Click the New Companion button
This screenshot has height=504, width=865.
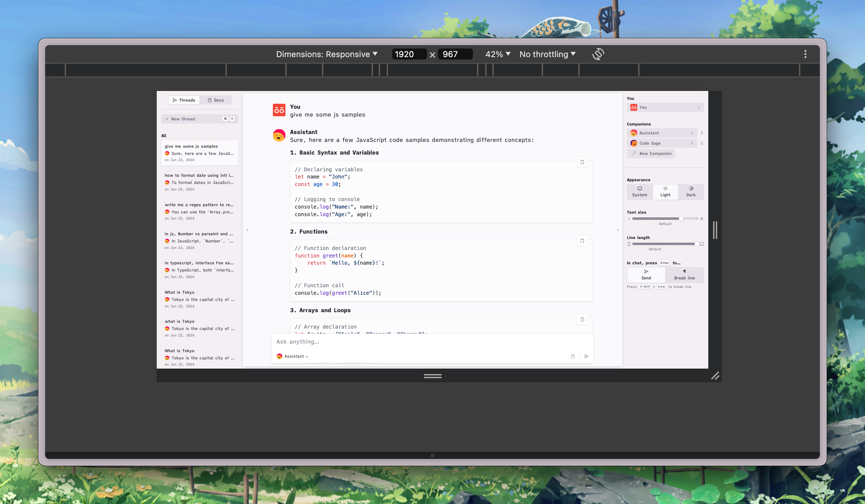[651, 154]
